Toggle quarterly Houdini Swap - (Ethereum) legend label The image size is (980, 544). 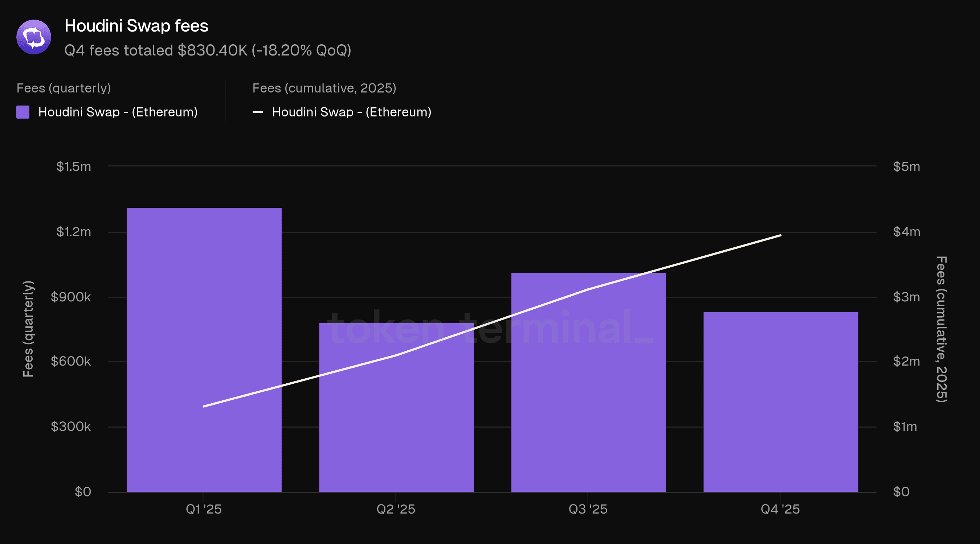click(x=118, y=112)
